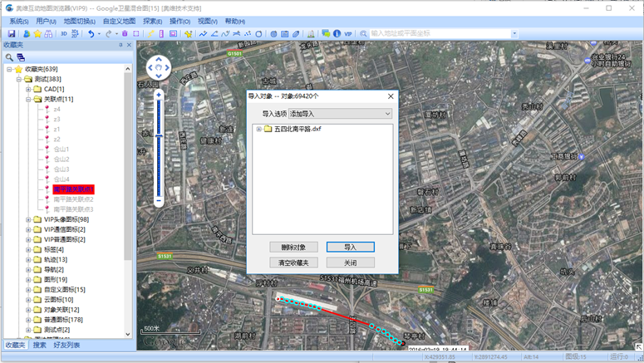Click the zoom in plus button on map
This screenshot has width=644, height=363.
158,95
